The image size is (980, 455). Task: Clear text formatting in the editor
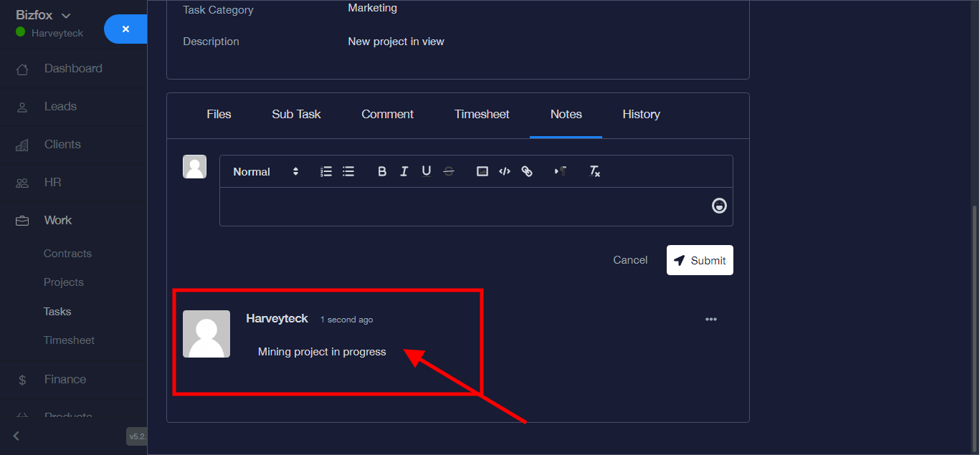click(x=594, y=171)
